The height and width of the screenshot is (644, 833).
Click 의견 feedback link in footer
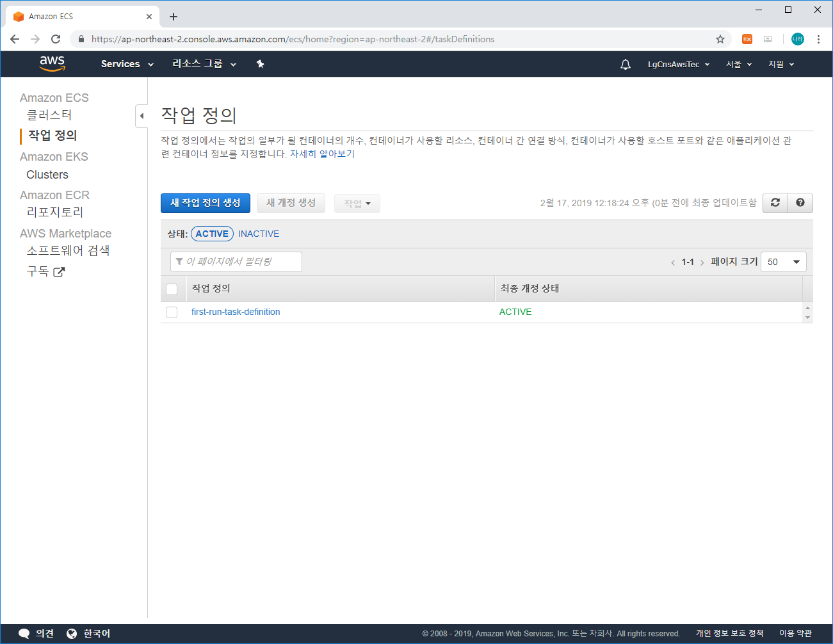point(45,634)
